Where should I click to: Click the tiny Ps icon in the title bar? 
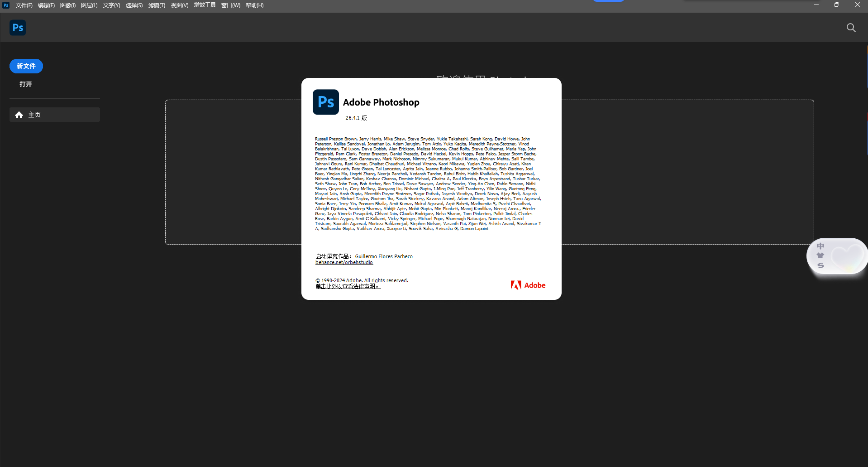[5, 5]
